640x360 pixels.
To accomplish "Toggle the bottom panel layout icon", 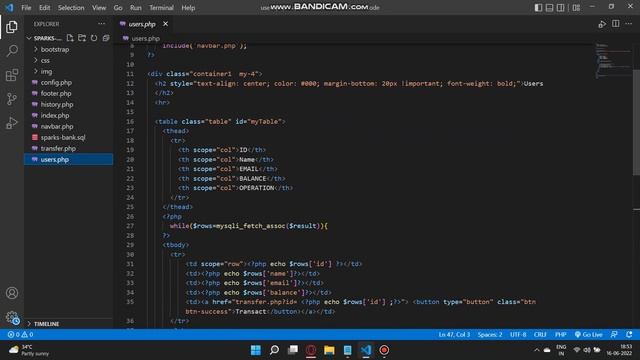I will [549, 7].
